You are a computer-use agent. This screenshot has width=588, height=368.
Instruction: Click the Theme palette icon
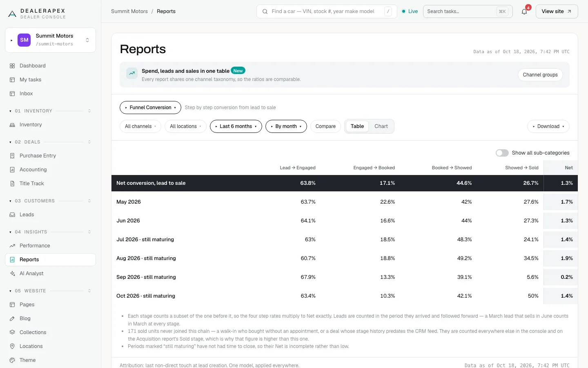click(x=12, y=360)
